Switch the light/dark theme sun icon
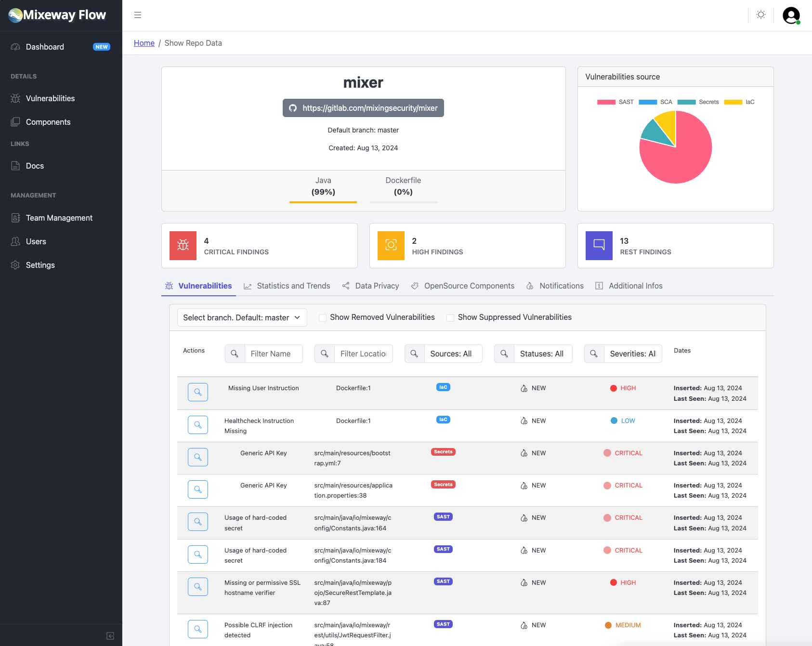Image resolution: width=812 pixels, height=646 pixels. click(761, 15)
